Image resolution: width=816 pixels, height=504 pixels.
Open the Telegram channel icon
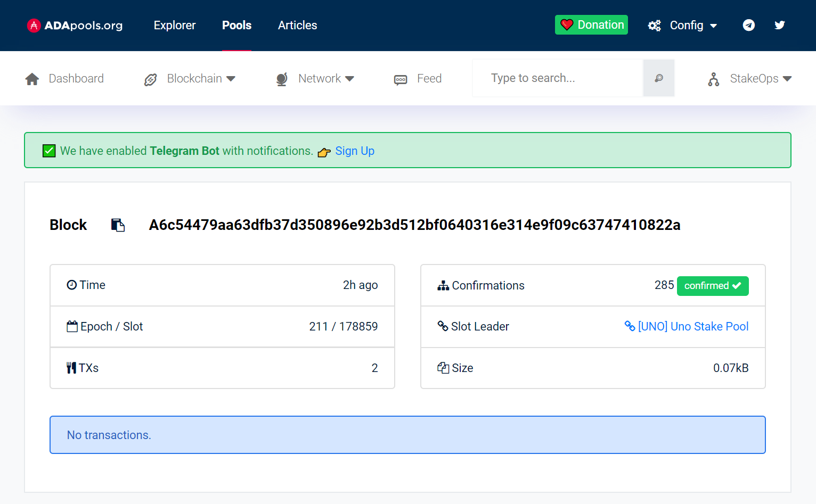[749, 25]
